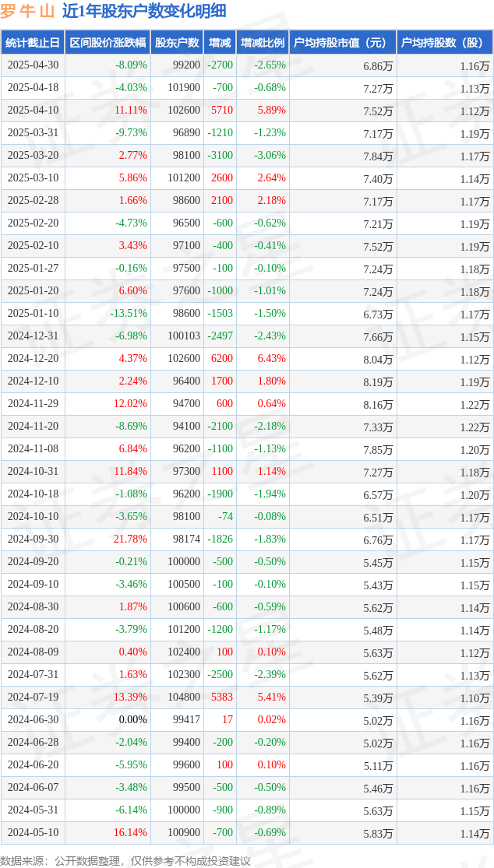Select the 6.43% change ratio cell
Viewport: 494px width, 868px height.
[x=270, y=358]
